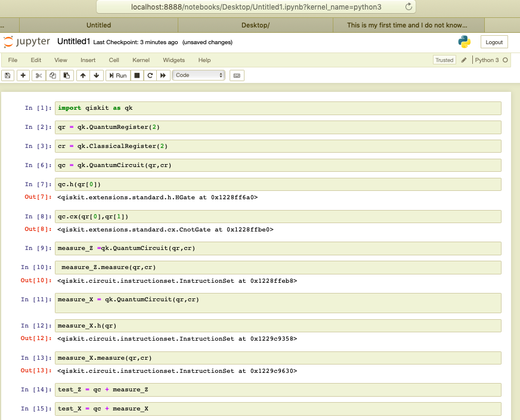Image resolution: width=520 pixels, height=420 pixels.
Task: Switch to the Desktop/ browser tab
Action: click(255, 25)
